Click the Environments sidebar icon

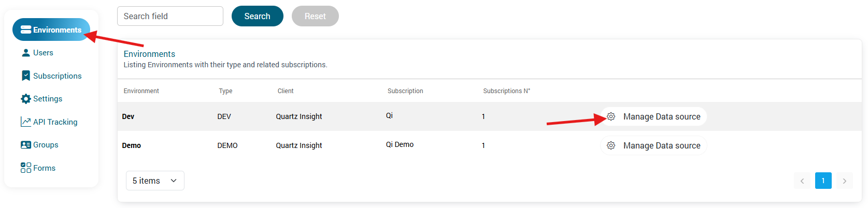pos(26,30)
